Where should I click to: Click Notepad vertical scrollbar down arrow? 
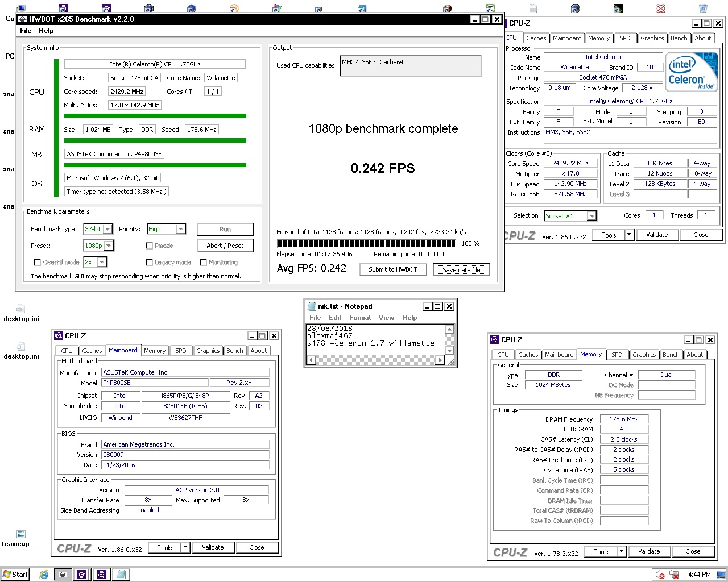pyautogui.click(x=449, y=350)
